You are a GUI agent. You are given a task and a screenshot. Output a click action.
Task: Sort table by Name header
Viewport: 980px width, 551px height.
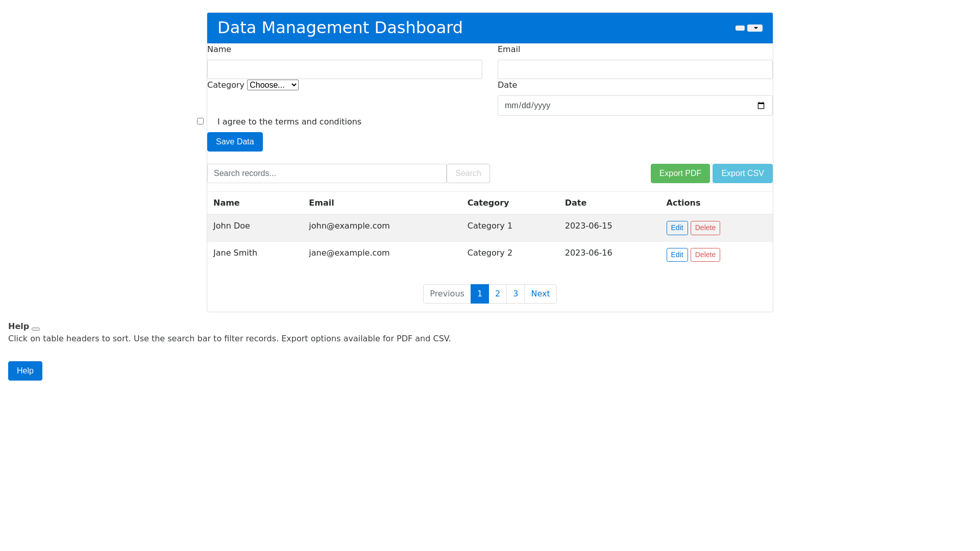click(226, 203)
